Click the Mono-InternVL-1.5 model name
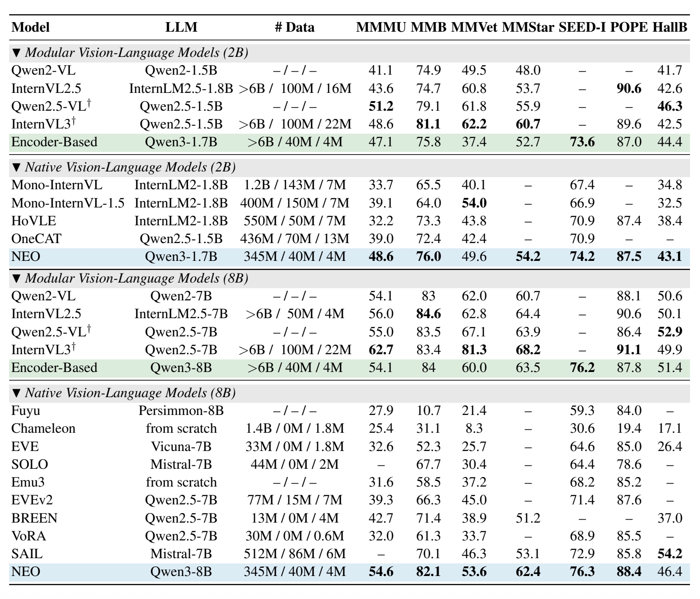The width and height of the screenshot is (700, 599). click(68, 203)
